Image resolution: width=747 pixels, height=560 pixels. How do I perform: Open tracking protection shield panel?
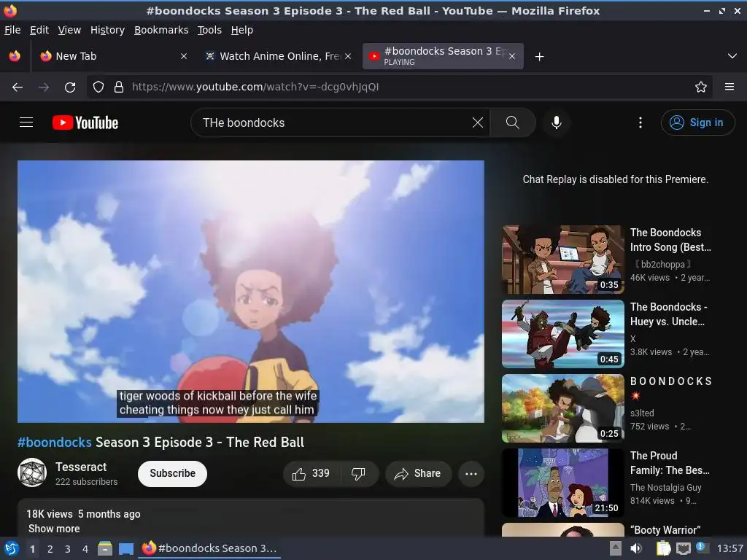pos(98,87)
